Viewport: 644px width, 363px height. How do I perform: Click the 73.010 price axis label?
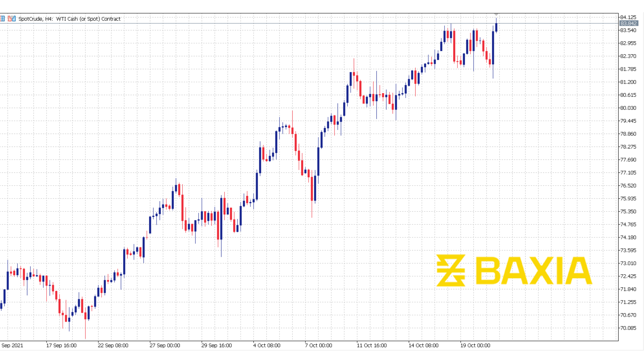pos(628,263)
